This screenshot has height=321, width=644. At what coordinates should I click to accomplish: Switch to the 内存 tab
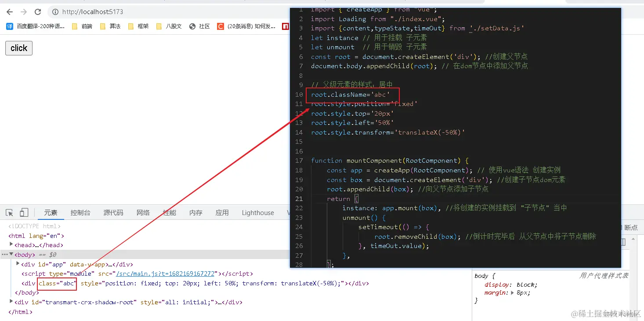pos(196,213)
